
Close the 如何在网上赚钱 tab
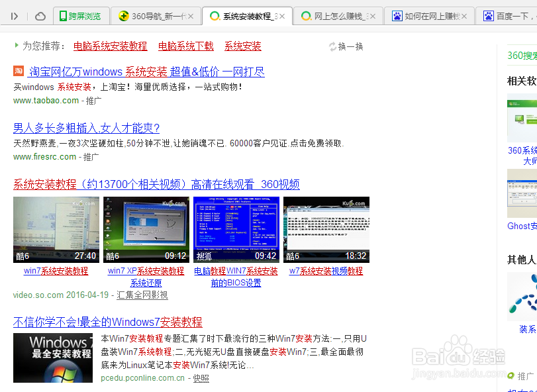point(464,16)
